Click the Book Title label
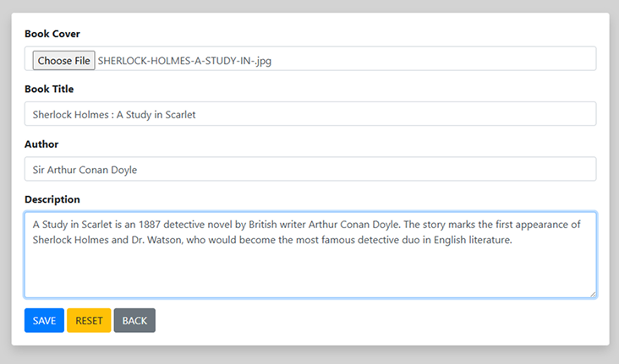The height and width of the screenshot is (364, 619). (49, 90)
